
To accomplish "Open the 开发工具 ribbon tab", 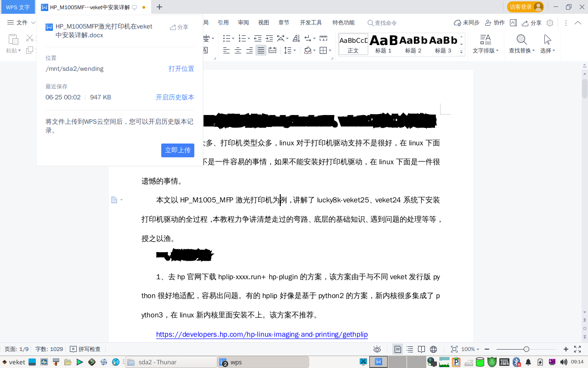I will (311, 23).
